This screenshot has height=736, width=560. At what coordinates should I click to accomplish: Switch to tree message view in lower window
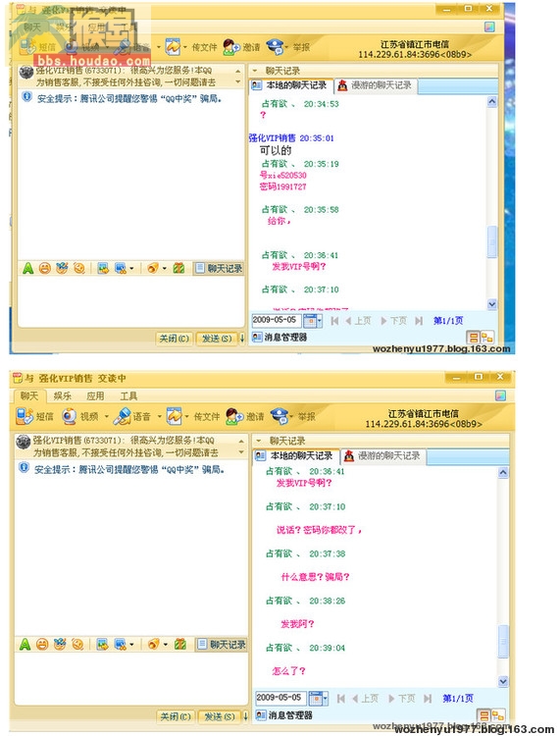pos(497,715)
